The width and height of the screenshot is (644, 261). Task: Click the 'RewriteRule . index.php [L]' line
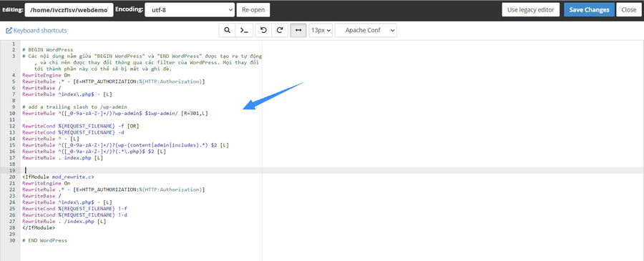[62, 157]
